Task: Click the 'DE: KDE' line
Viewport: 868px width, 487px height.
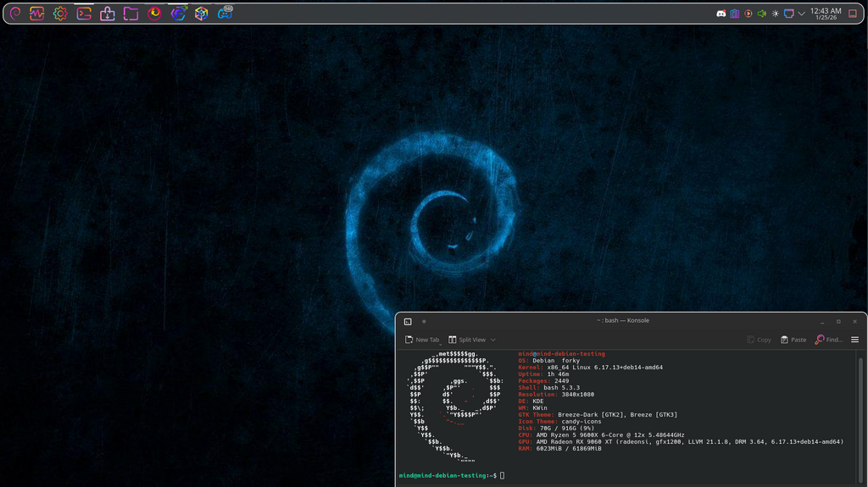Action: 531,401
